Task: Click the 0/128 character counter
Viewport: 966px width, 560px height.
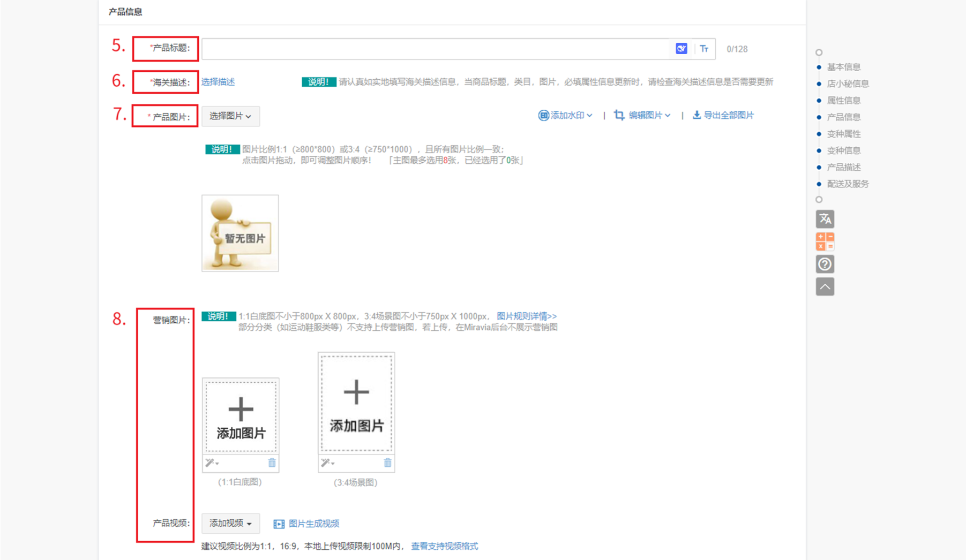Action: point(737,49)
